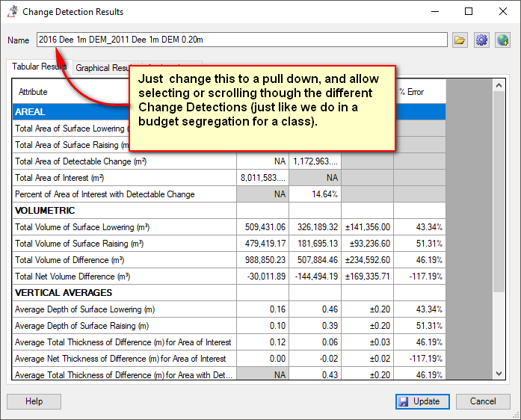Screen dimensions: 521x420
Task: Click the value 507,884.46
Action: click(315, 260)
